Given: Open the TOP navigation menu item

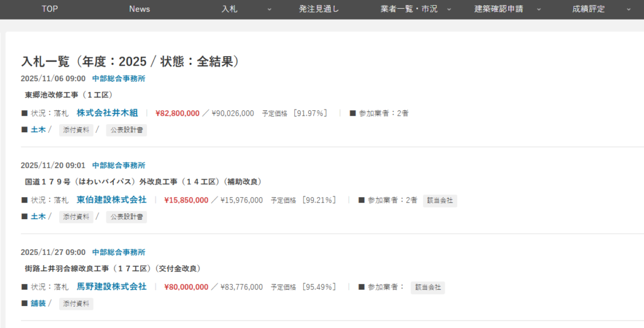Looking at the screenshot, I should click(x=50, y=9).
